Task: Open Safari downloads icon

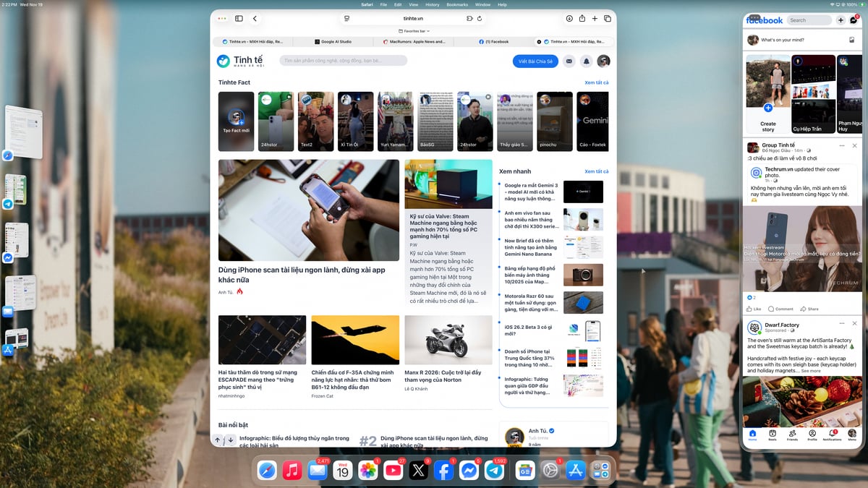Action: point(569,19)
